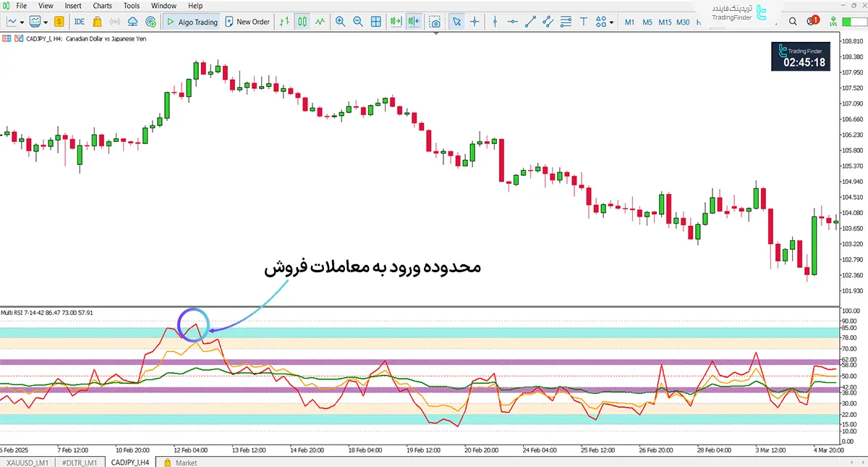Open the Market tab at the bottom

click(x=184, y=462)
